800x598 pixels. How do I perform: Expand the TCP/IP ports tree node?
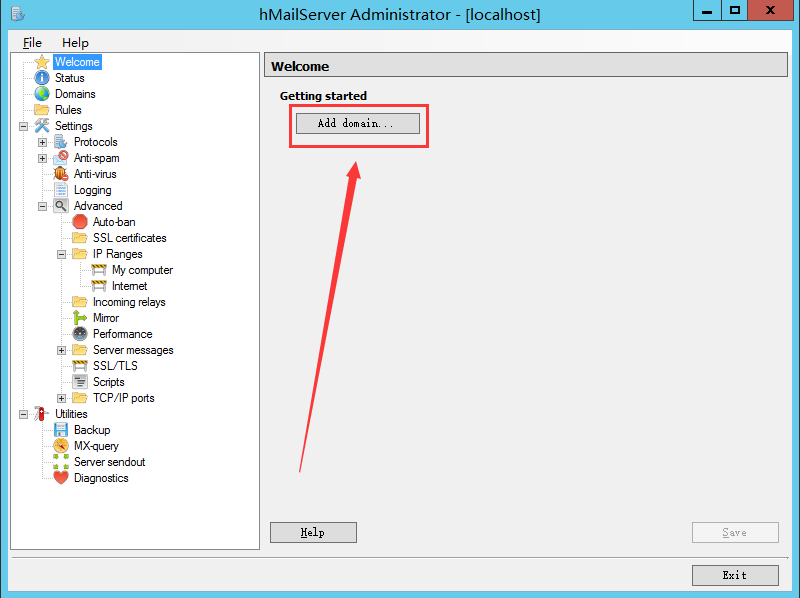click(x=61, y=398)
